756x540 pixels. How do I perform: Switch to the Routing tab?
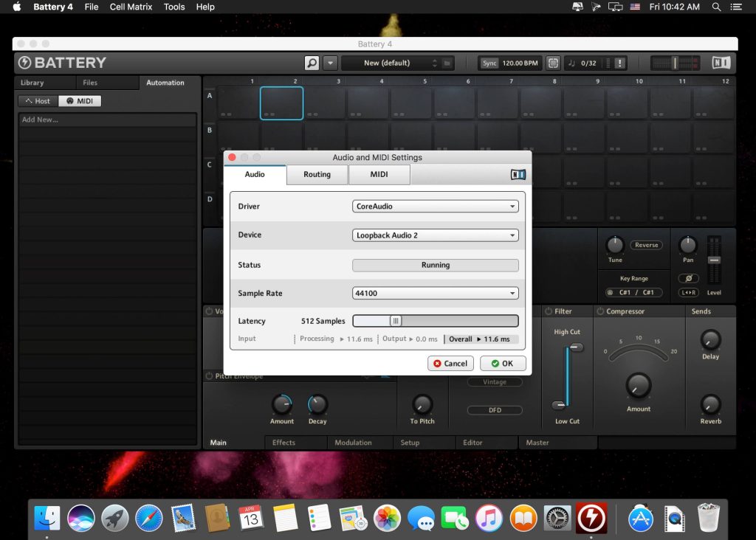pos(317,174)
